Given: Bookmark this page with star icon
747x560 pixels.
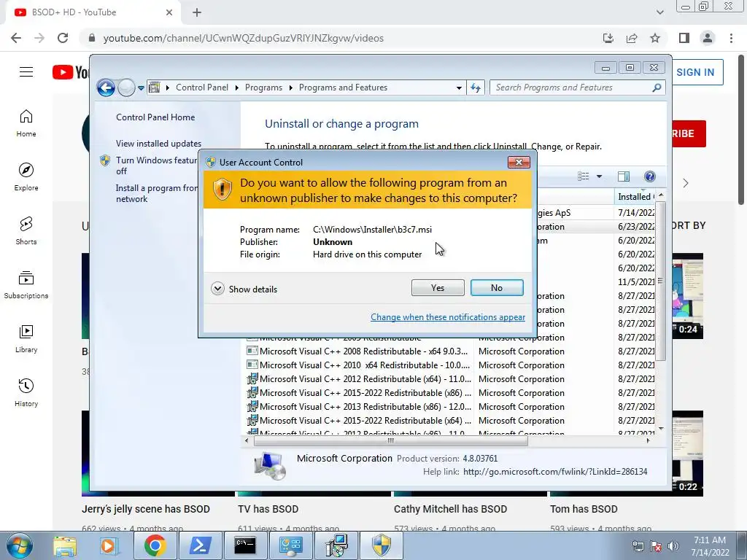Looking at the screenshot, I should [655, 38].
